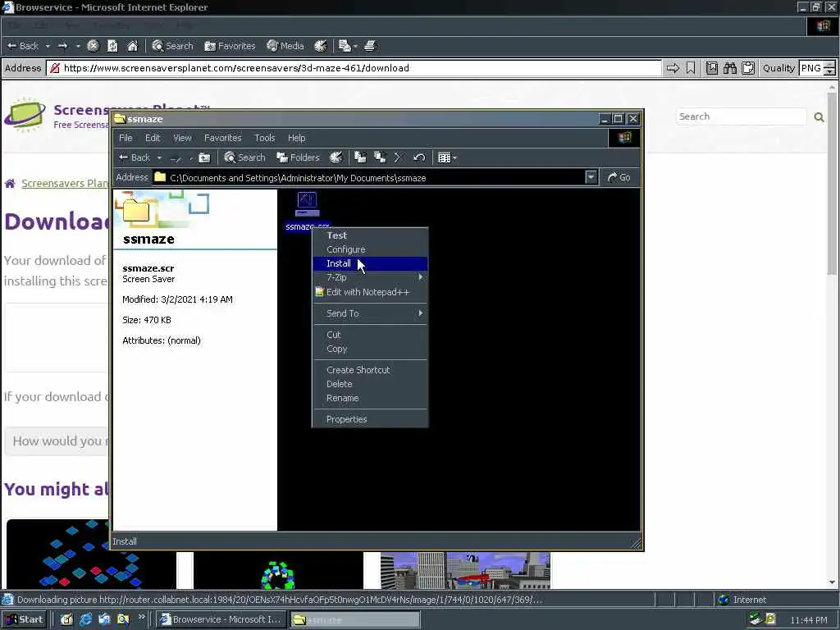Click the bookmark ribbon icon beside the address bar
840x630 pixels.
pos(691,68)
